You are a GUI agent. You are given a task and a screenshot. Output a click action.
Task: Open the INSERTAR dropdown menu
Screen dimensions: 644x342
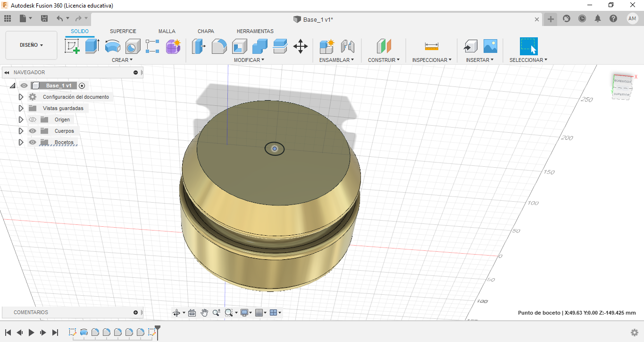[x=480, y=60]
